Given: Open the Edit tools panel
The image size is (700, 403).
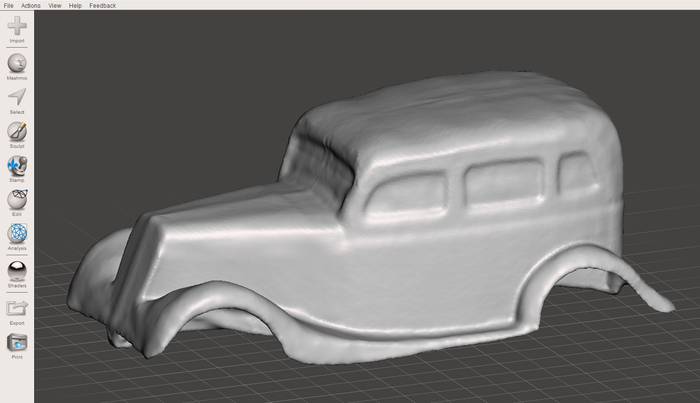Looking at the screenshot, I should point(17,199).
